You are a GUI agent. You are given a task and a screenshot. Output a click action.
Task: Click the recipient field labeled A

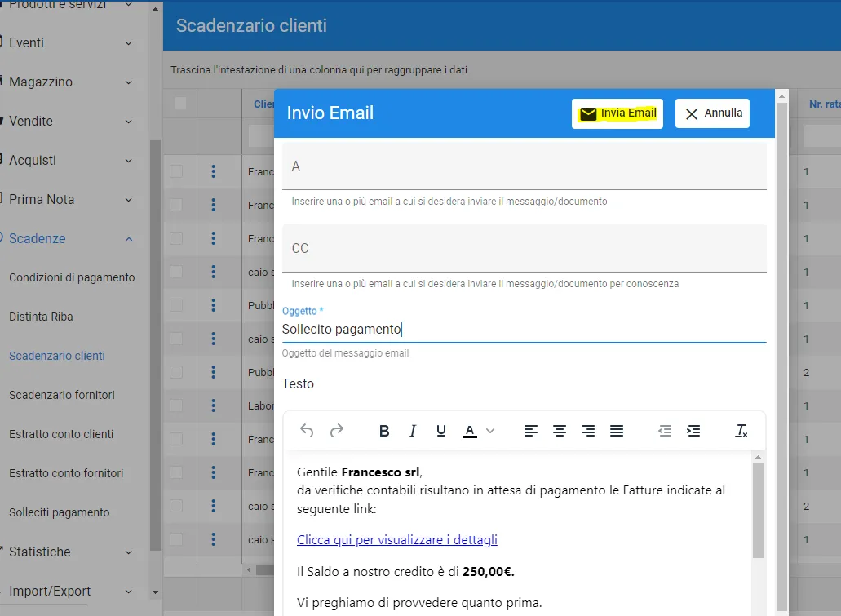[524, 166]
